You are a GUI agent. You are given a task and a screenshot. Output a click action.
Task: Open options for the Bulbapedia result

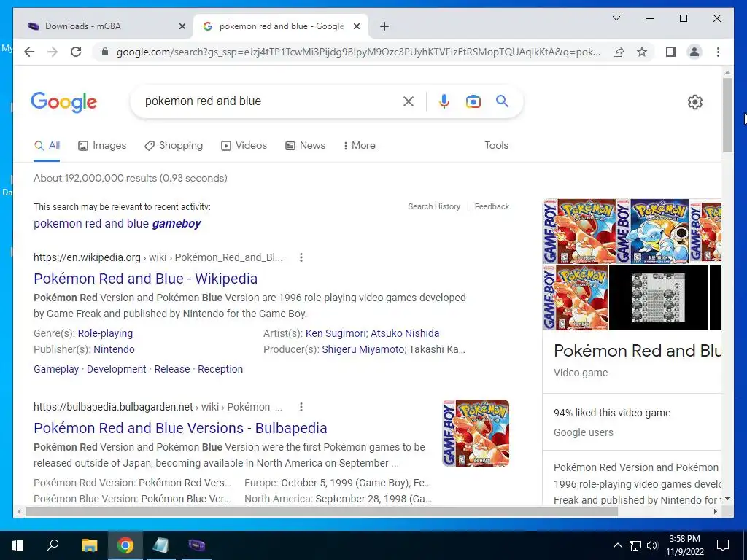click(x=301, y=407)
